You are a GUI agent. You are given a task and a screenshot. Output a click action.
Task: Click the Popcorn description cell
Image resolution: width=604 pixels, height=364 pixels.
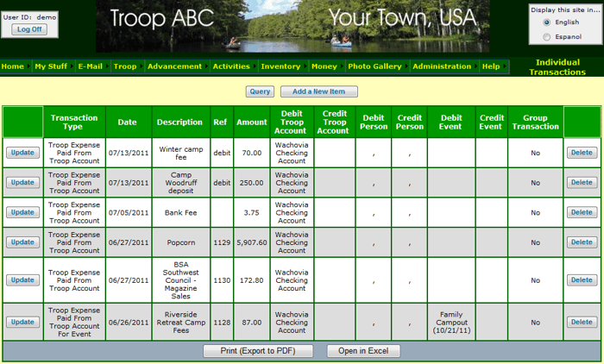click(x=180, y=242)
